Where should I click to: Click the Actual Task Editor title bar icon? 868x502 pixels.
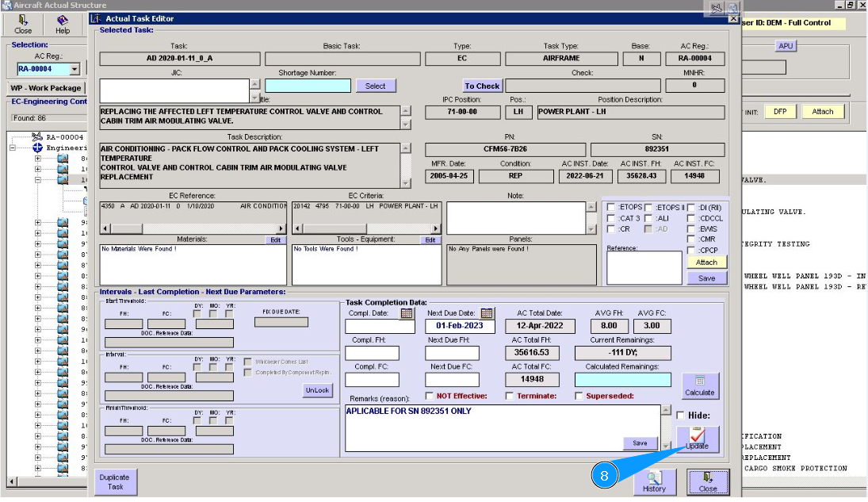(x=96, y=18)
